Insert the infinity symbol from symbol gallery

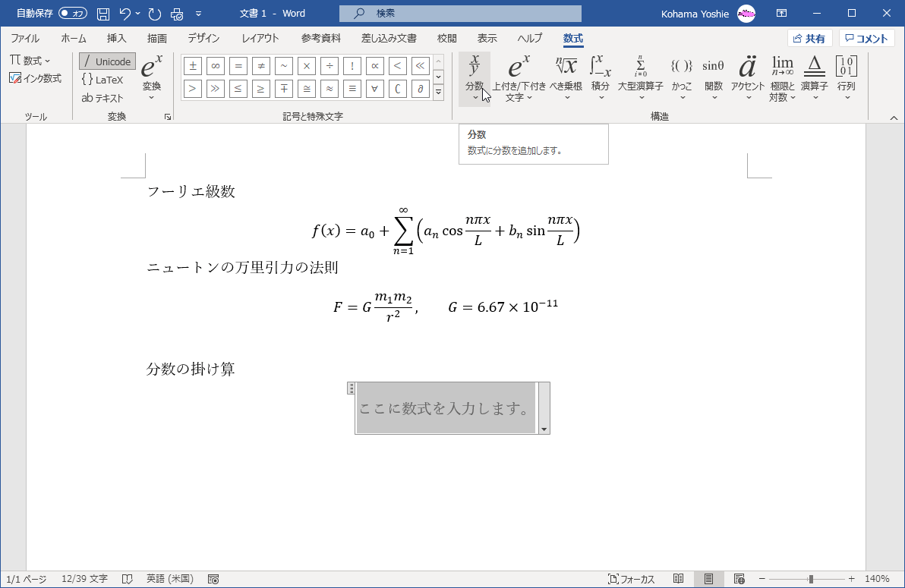pyautogui.click(x=215, y=66)
